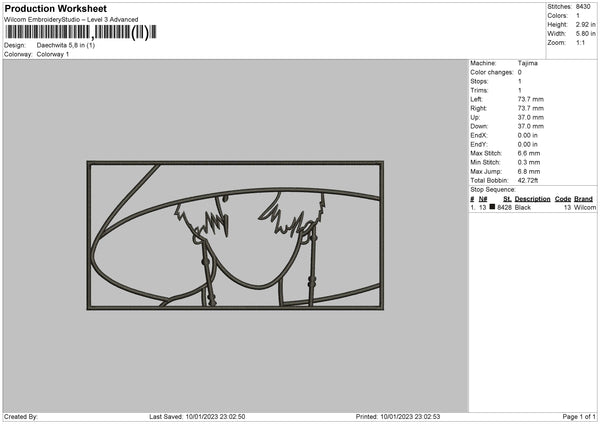Click the 'Stops:' label
Screen dimensions: 600x424
(479, 82)
